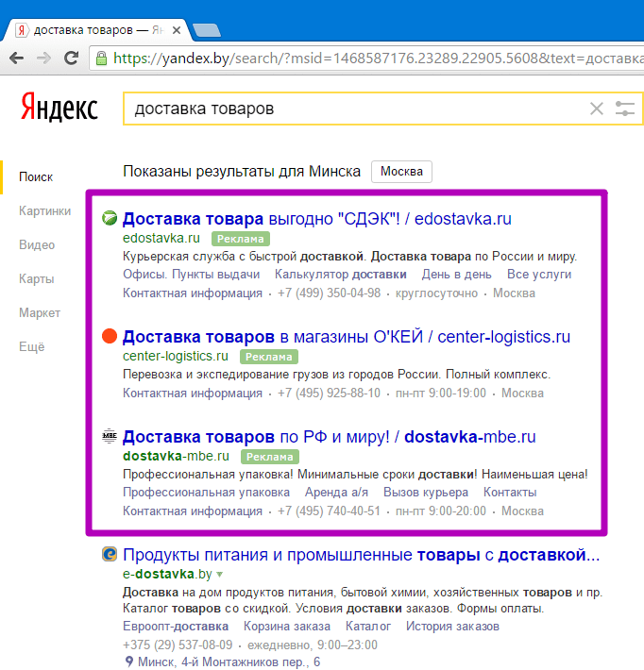The image size is (644, 670).
Task: Open search settings slider icon
Action: [x=624, y=109]
